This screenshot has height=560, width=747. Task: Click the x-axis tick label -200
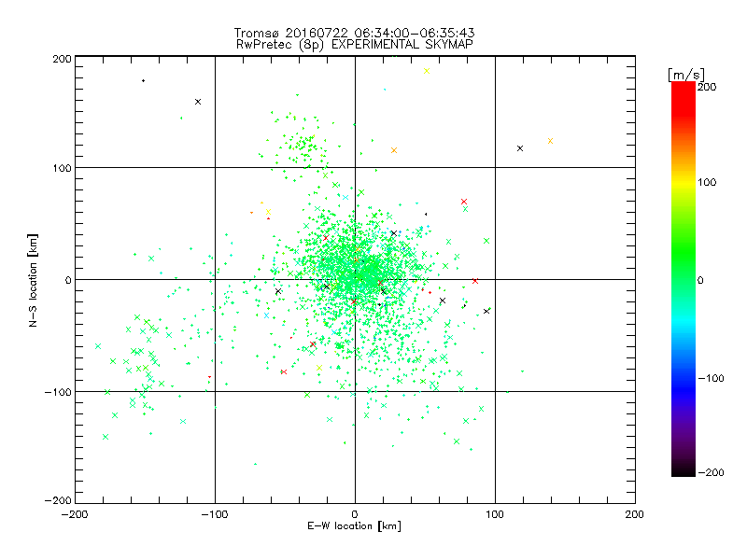(x=75, y=514)
